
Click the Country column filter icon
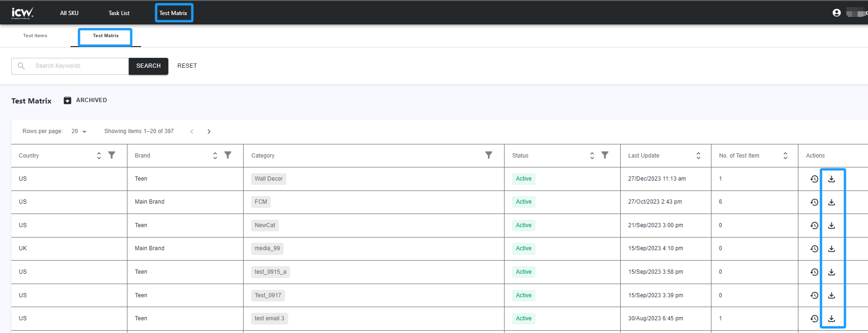(111, 155)
